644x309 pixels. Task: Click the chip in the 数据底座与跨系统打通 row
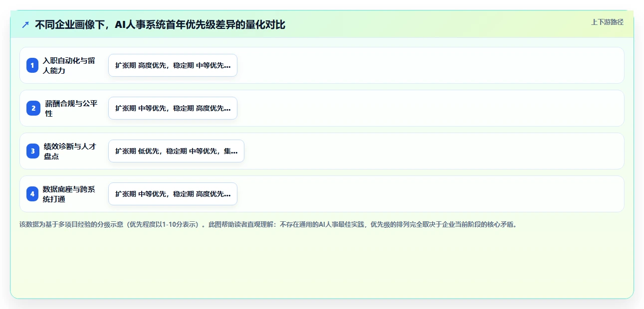tap(173, 194)
